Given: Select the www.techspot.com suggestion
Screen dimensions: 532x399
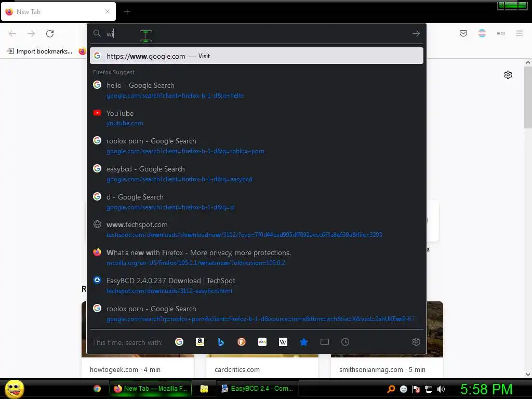Looking at the screenshot, I should click(x=257, y=230).
